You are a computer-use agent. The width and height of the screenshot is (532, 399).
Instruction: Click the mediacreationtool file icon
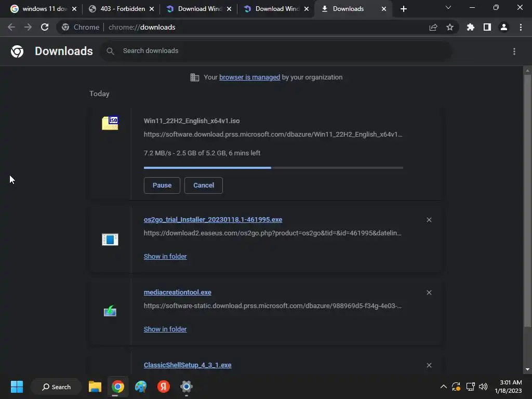click(x=110, y=311)
